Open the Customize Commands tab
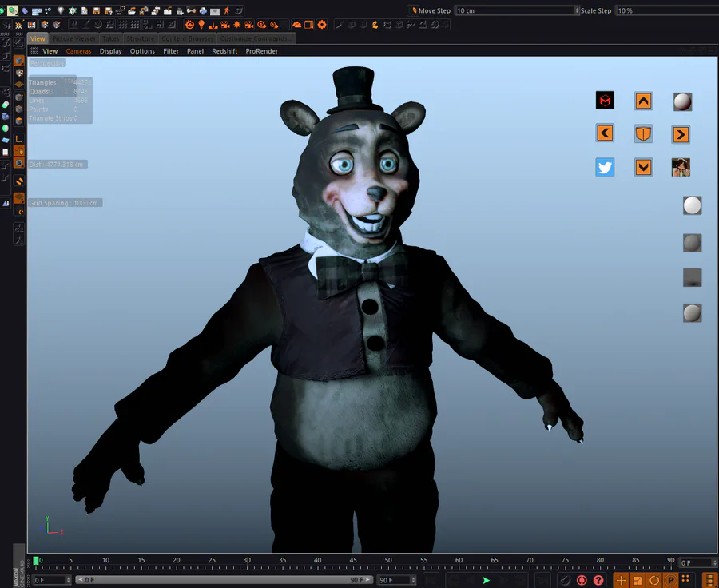The width and height of the screenshot is (719, 588). pyautogui.click(x=256, y=38)
